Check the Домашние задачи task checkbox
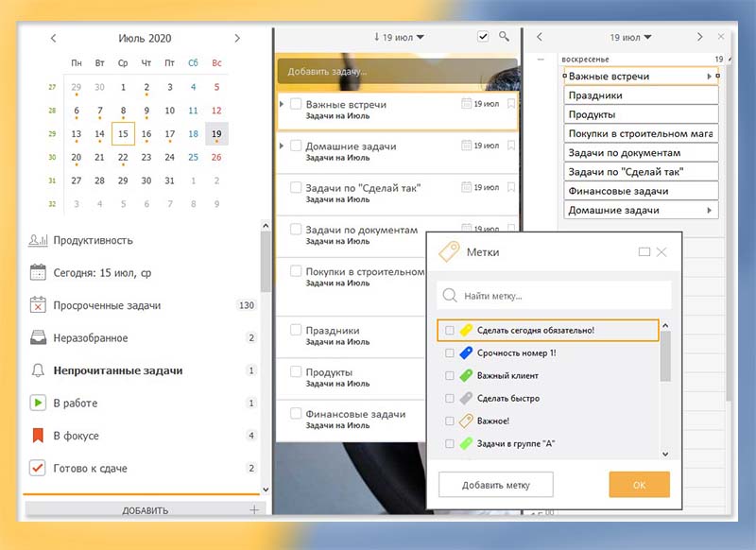 click(296, 146)
